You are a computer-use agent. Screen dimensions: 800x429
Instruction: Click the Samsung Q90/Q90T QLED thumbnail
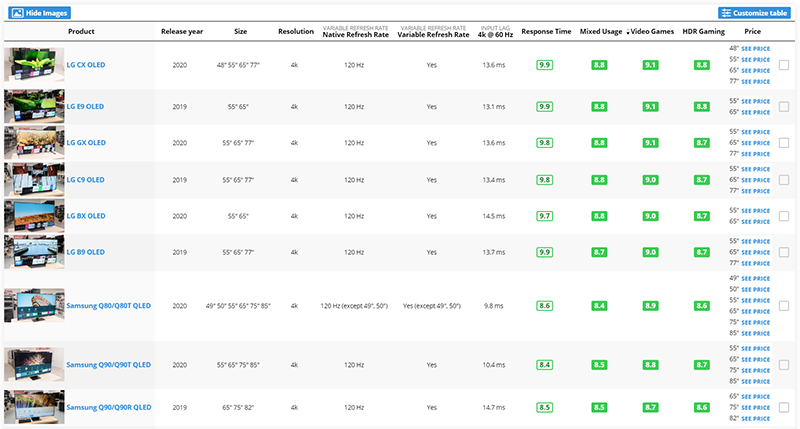pyautogui.click(x=34, y=365)
